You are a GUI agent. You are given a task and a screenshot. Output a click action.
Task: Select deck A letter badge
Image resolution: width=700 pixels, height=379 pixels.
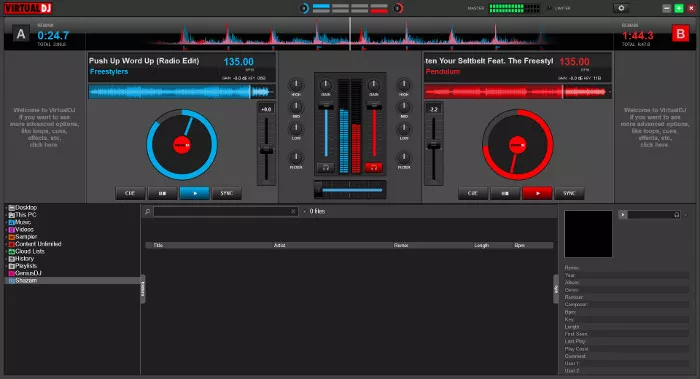[x=21, y=34]
